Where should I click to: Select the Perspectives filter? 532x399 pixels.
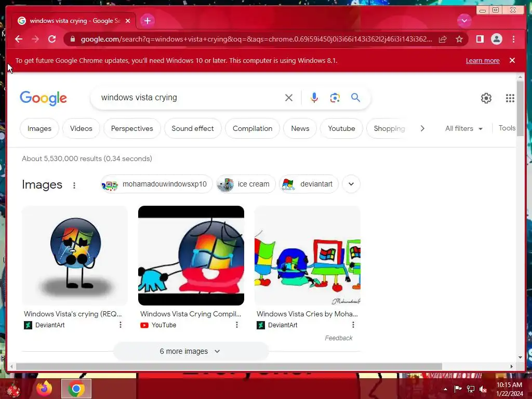132,129
